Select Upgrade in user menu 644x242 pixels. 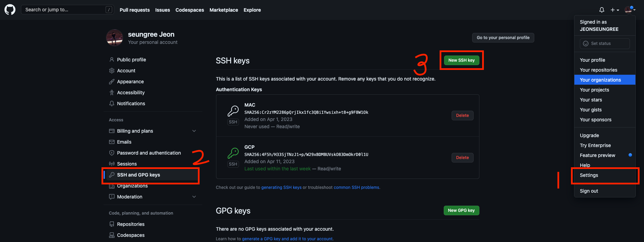605,135
